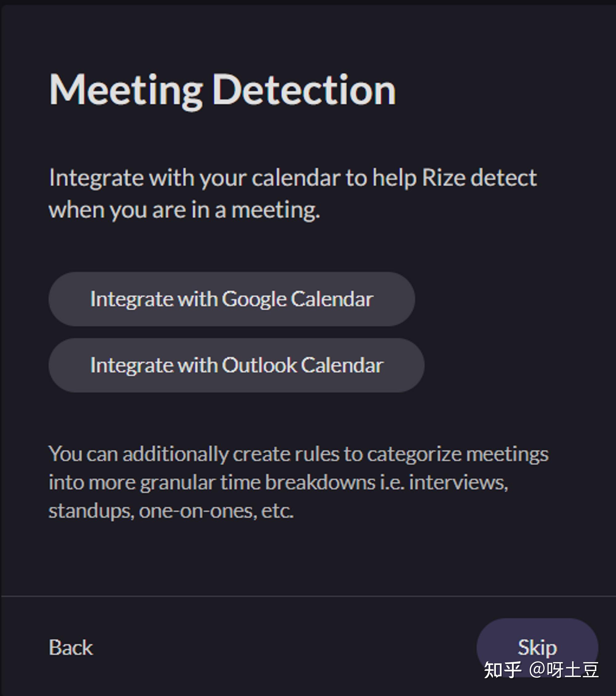This screenshot has width=616, height=696.
Task: Click the words "granular time breakdowns"
Action: point(257,482)
